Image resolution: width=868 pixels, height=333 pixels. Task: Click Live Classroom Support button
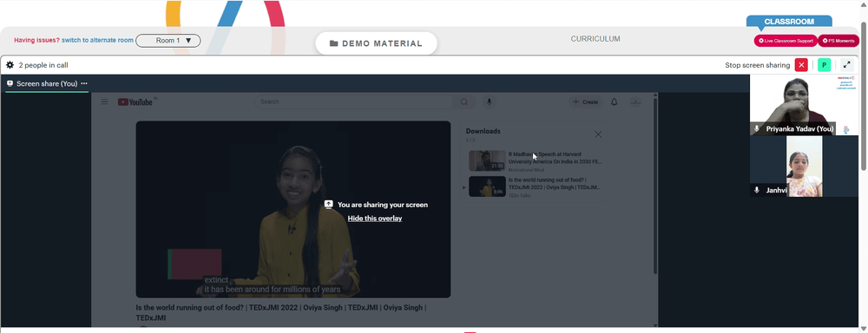click(x=786, y=41)
